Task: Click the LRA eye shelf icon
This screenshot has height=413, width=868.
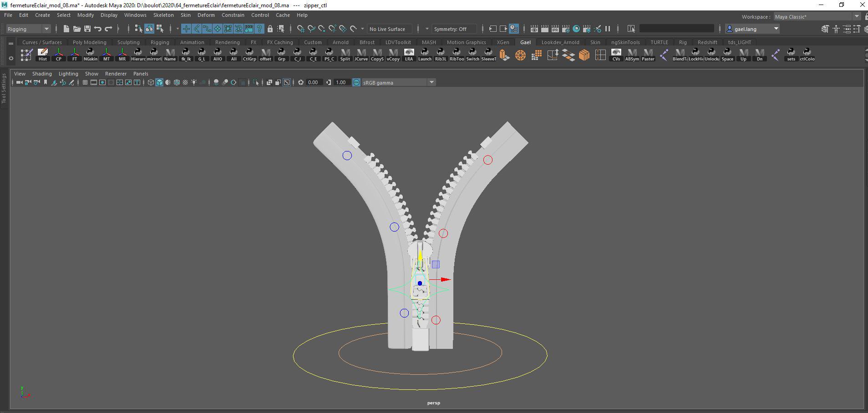Action: pos(409,55)
